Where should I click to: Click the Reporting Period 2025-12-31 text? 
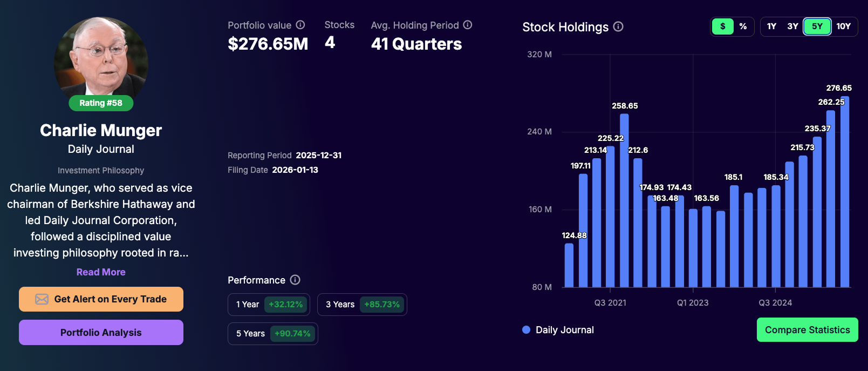coord(284,156)
